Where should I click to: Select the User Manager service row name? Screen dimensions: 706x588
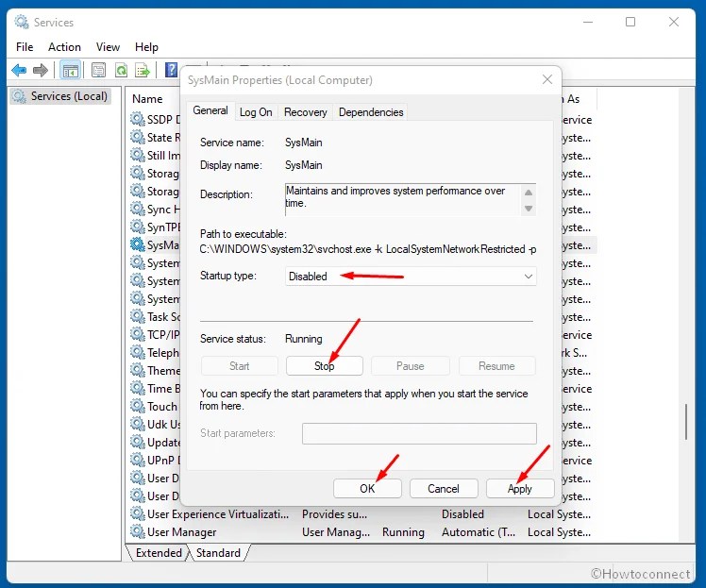point(181,532)
